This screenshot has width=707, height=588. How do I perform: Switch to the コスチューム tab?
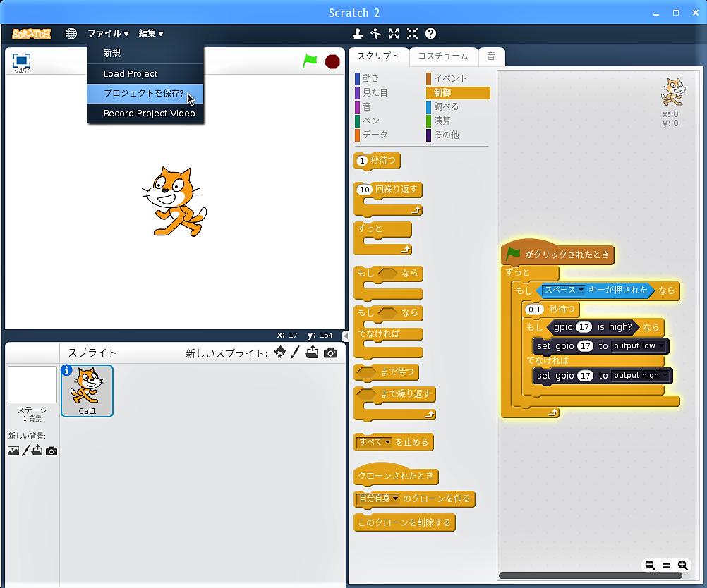443,56
